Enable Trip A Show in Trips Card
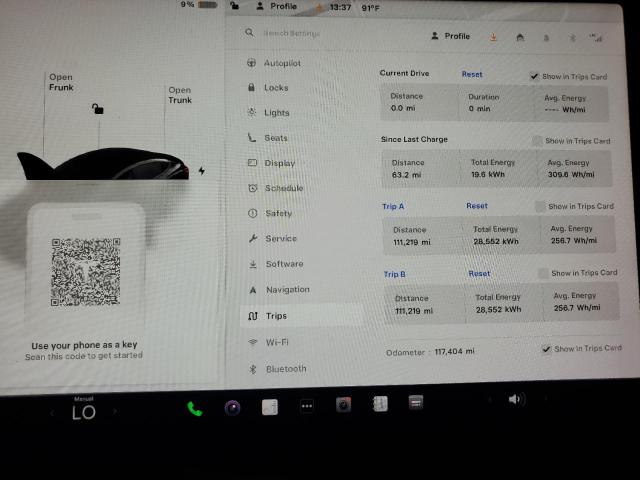The height and width of the screenshot is (480, 640). point(541,206)
